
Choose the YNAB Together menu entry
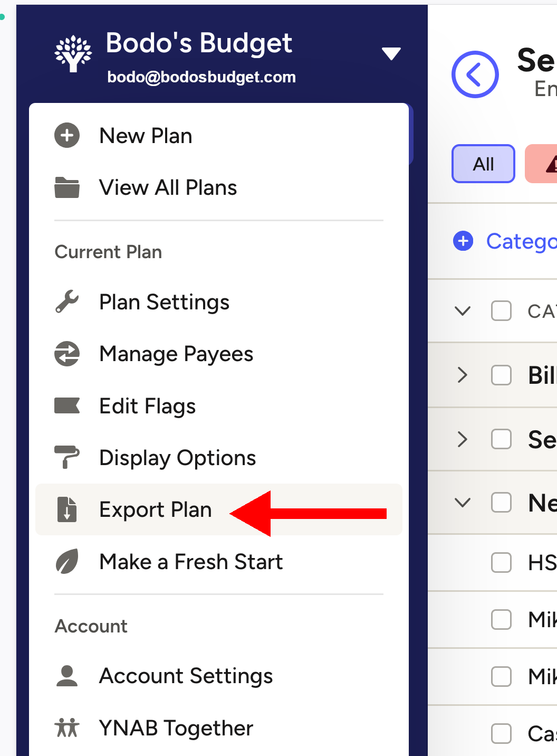pyautogui.click(x=176, y=728)
